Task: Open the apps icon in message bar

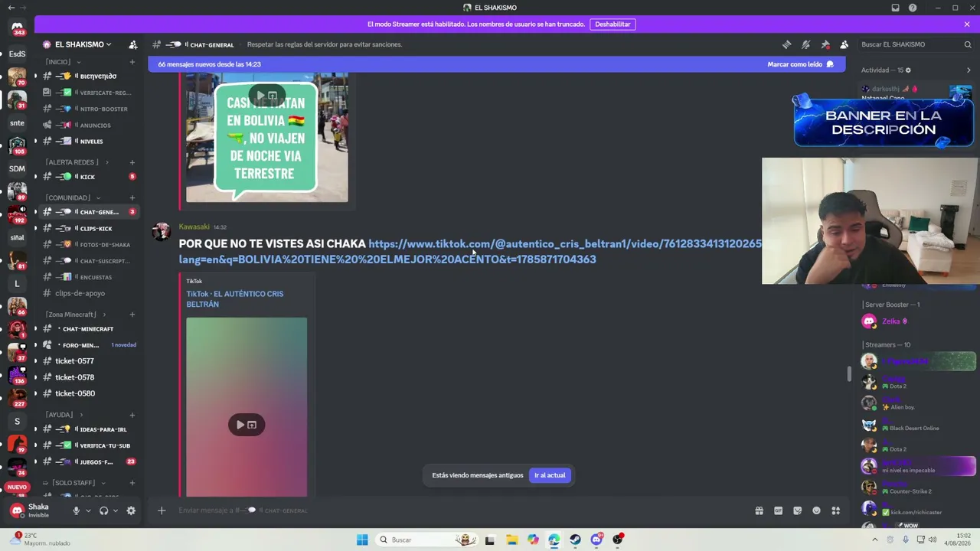Action: [836, 510]
